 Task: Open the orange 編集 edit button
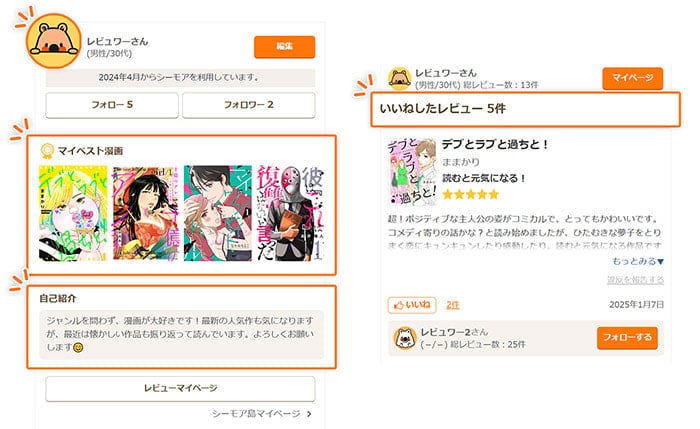click(284, 46)
